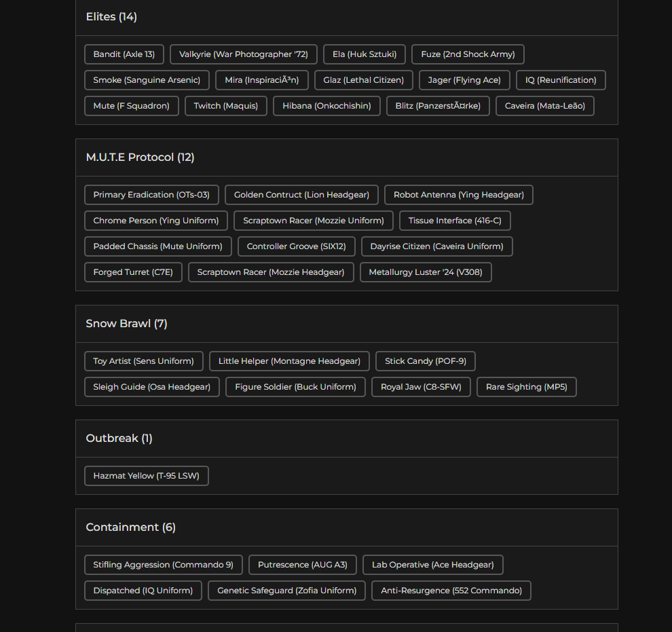Select Smoke (Sanguine Arsenic) tag
The height and width of the screenshot is (632, 672).
(x=147, y=80)
